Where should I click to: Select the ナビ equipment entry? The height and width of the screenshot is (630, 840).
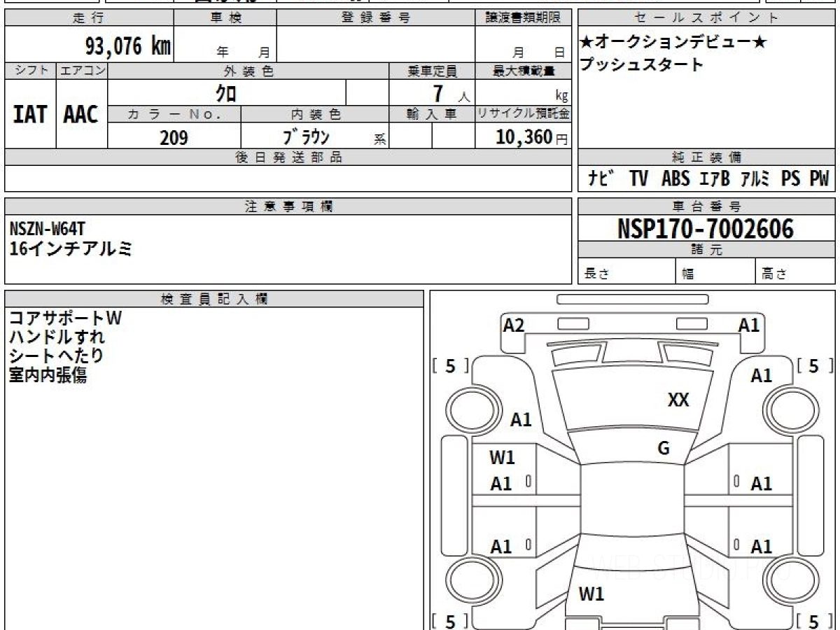point(601,179)
